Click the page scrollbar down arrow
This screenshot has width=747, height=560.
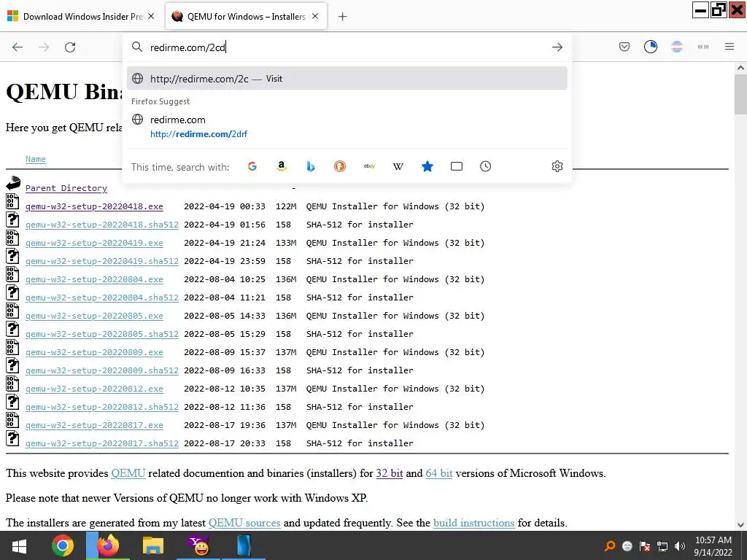pos(740,525)
